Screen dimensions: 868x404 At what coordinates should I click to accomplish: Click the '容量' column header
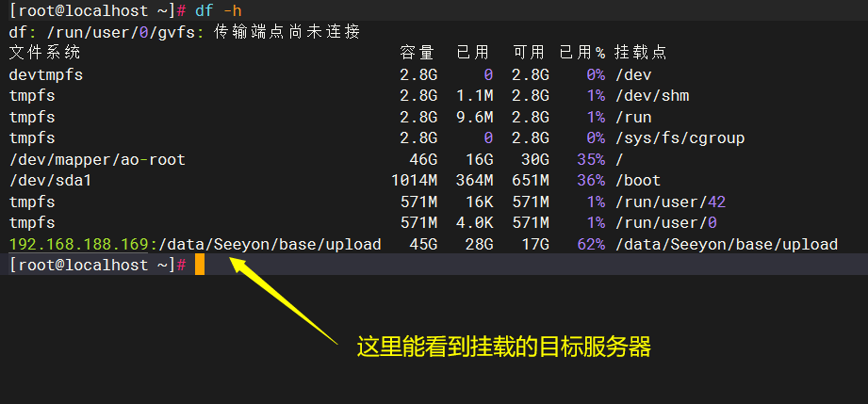tap(418, 53)
